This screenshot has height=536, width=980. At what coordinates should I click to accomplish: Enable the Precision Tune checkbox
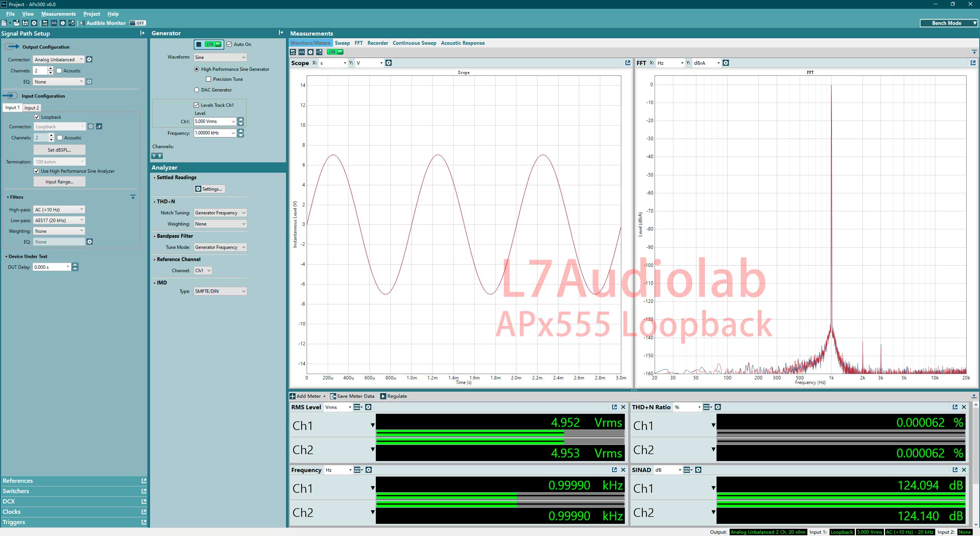pos(209,79)
